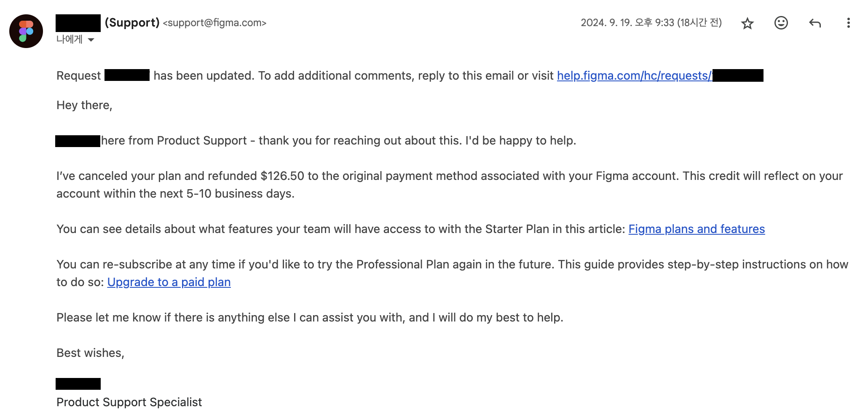Viewport: 868px width, 418px height.
Task: Click the Please let me know sentence
Action: (310, 317)
